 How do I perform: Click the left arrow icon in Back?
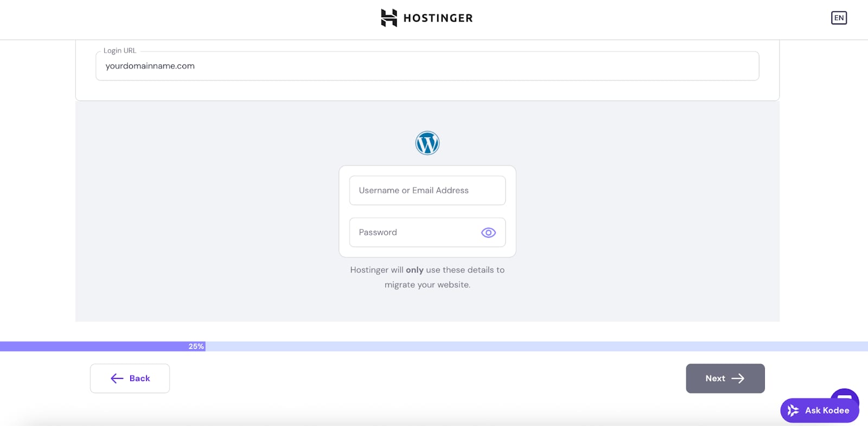(117, 378)
